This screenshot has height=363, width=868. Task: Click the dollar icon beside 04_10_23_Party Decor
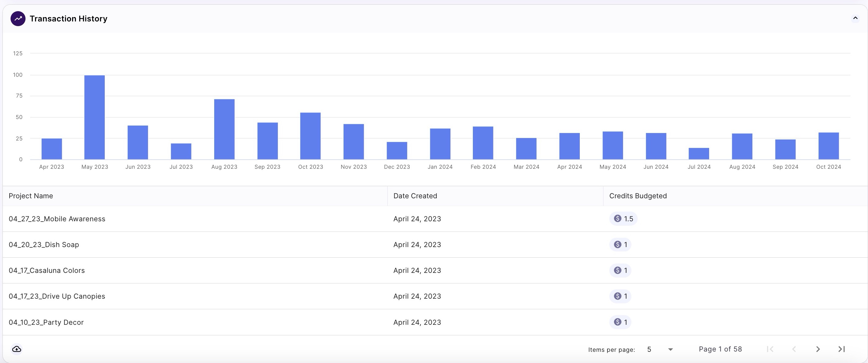pyautogui.click(x=618, y=322)
